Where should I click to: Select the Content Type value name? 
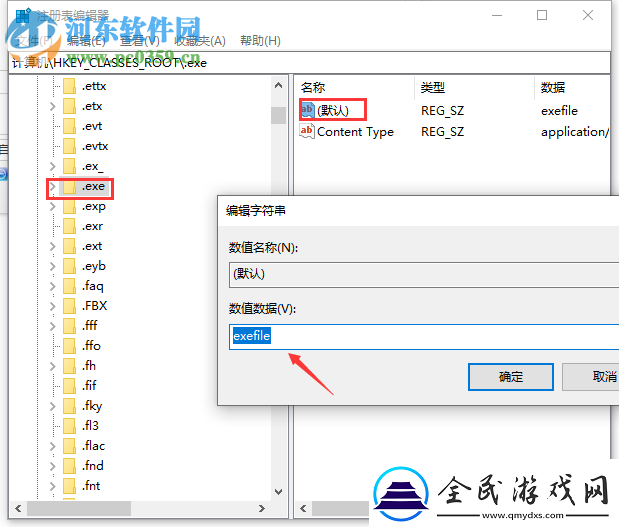(355, 131)
